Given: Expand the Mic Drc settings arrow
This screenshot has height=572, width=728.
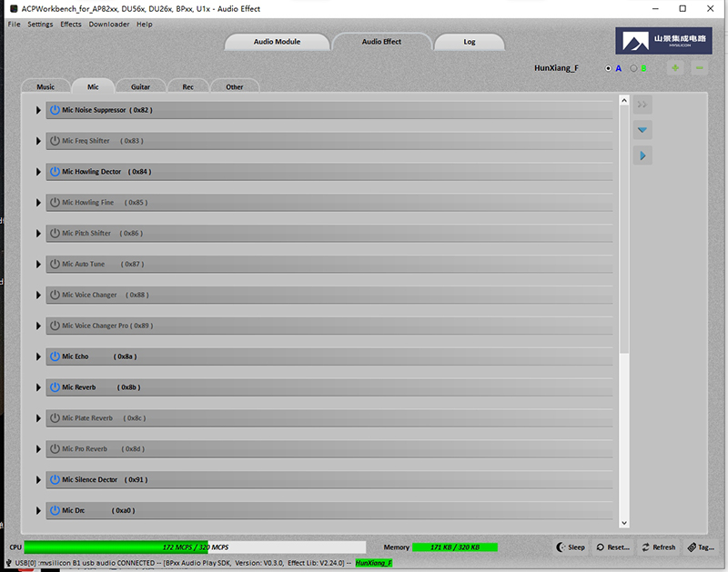Looking at the screenshot, I should coord(38,511).
